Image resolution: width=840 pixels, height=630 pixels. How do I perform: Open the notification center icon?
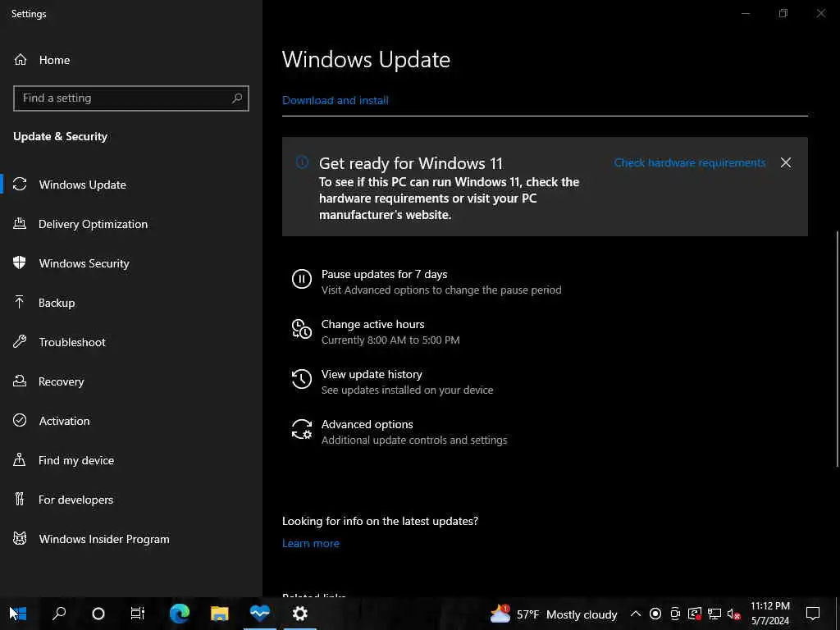click(x=813, y=614)
